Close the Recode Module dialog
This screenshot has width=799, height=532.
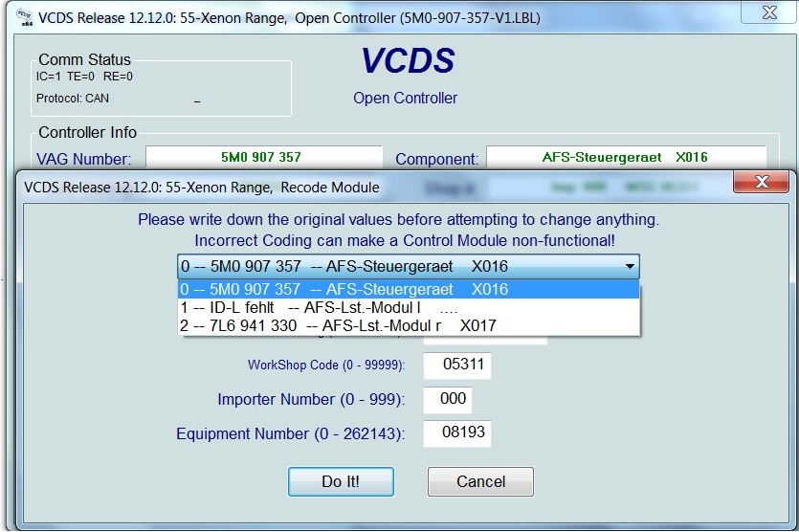click(761, 183)
